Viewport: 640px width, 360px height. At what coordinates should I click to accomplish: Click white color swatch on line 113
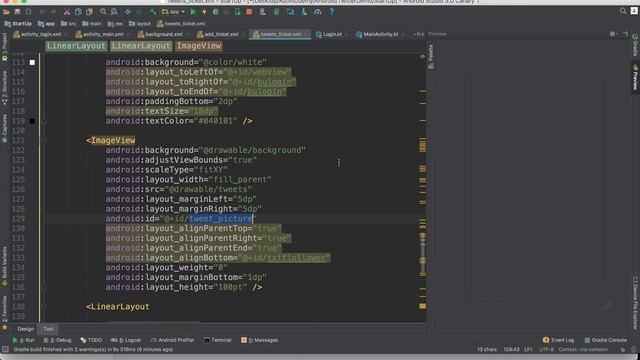point(32,62)
